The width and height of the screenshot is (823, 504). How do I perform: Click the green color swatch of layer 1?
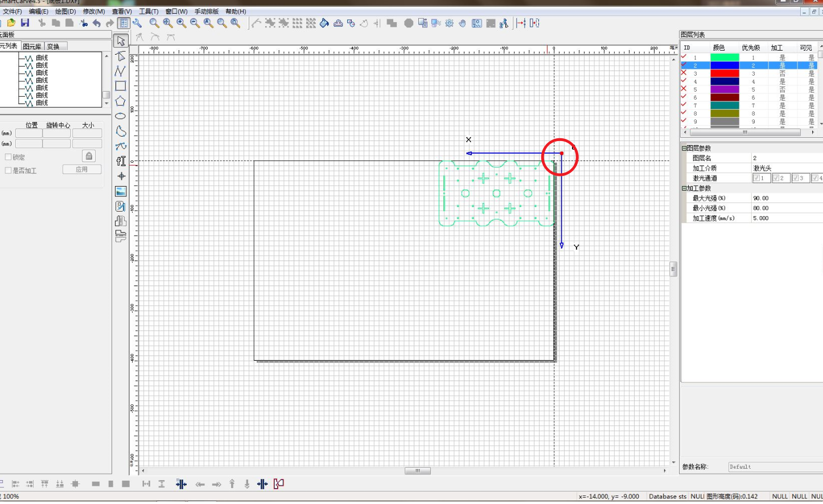725,57
